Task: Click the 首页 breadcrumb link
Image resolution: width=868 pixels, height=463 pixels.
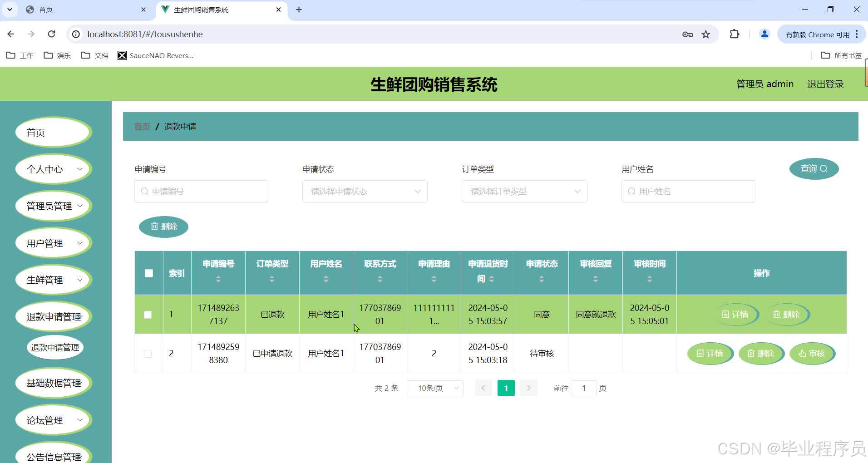Action: tap(142, 127)
